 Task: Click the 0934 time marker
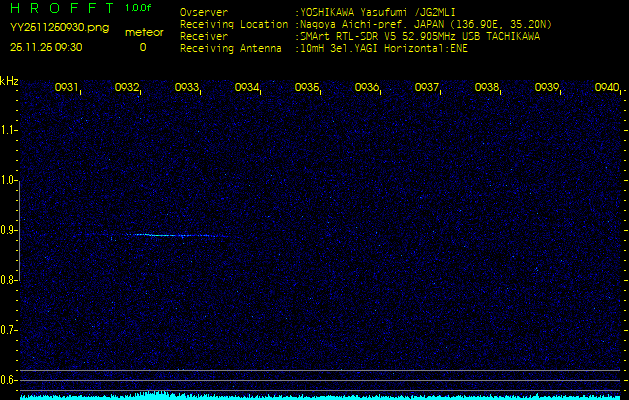[x=246, y=87]
